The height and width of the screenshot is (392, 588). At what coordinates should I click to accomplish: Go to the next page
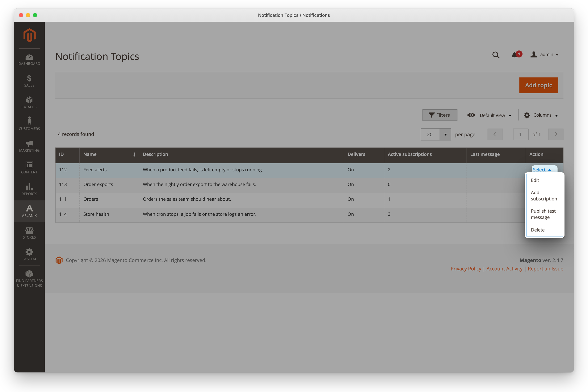(555, 135)
